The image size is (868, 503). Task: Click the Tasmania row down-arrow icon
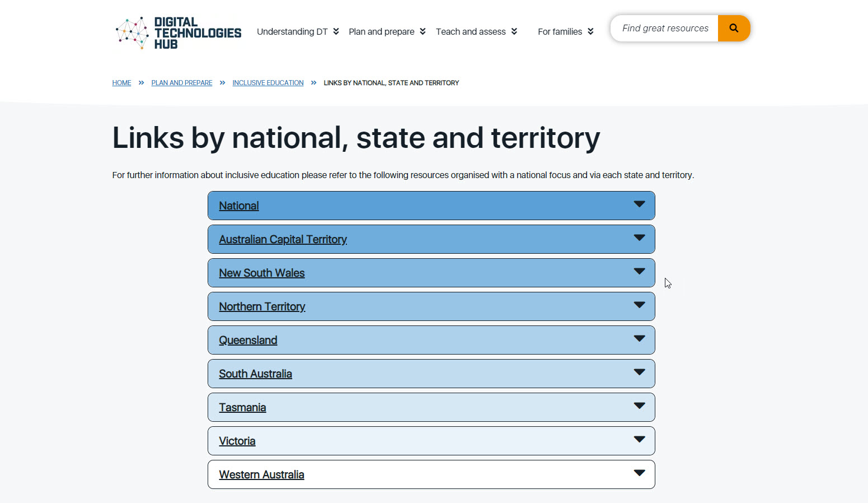tap(639, 406)
